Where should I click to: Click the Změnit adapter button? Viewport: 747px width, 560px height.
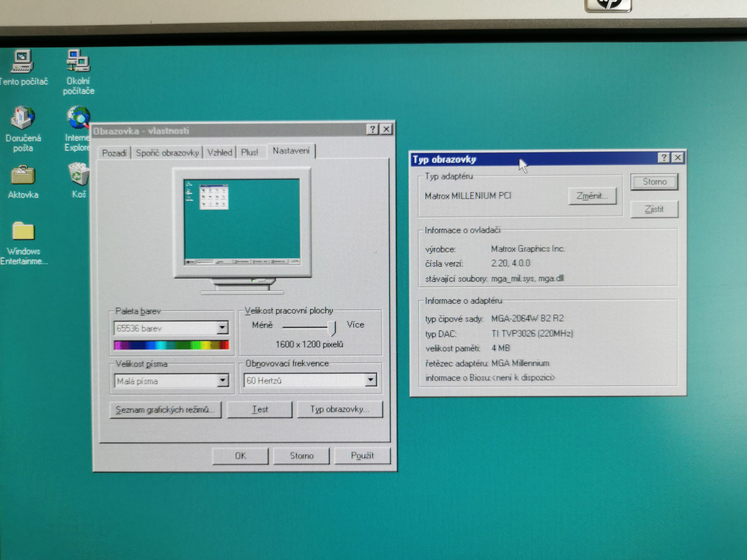click(592, 196)
